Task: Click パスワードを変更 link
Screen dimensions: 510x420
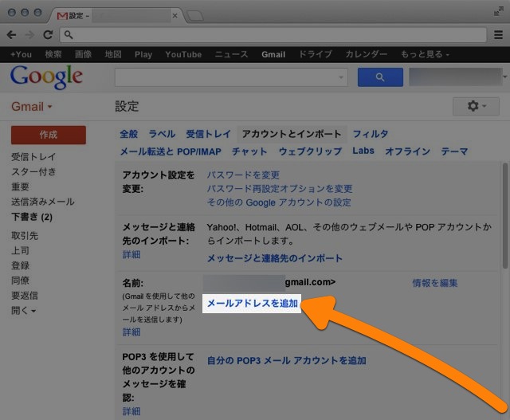Action: coord(243,175)
